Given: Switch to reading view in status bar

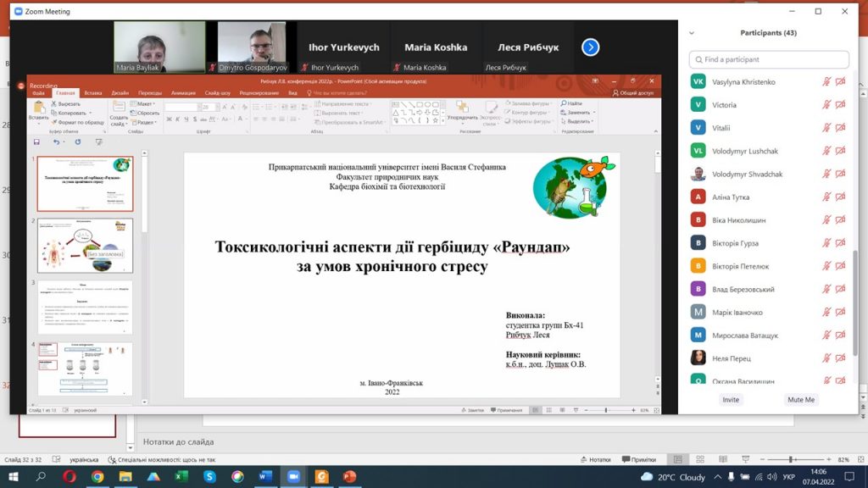Looking at the screenshot, I should coord(722,459).
